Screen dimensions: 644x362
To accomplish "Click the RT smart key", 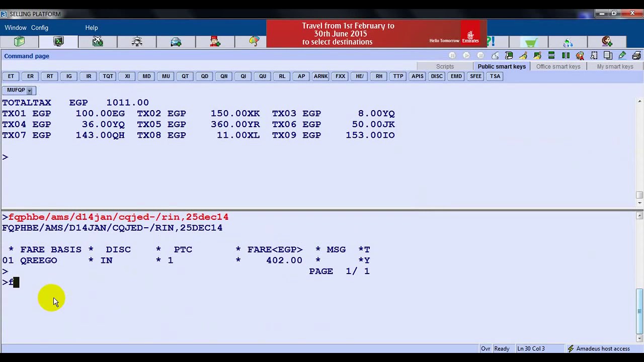I will (x=50, y=76).
